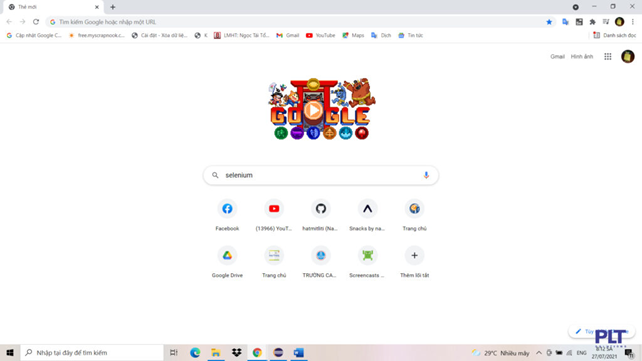Open the LMHT: Ngọc Tái Tổ bookmark
This screenshot has width=642, height=361.
(x=242, y=36)
